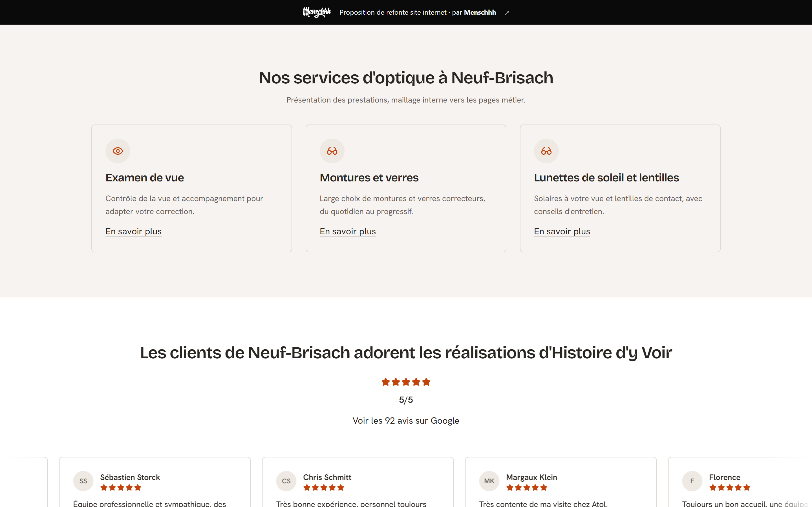The height and width of the screenshot is (507, 812).
Task: Click the CS avatar of Chris Schmitt
Action: (x=286, y=481)
